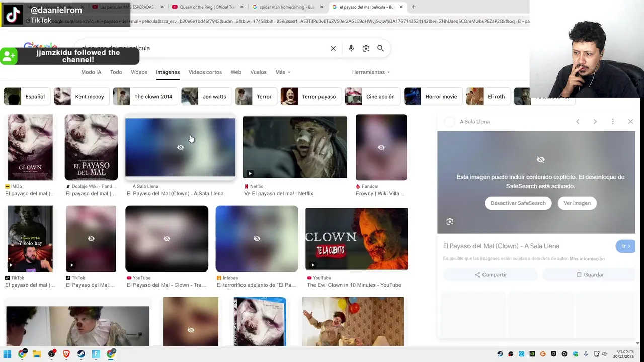
Task: Click the Guardar button
Action: tap(590, 275)
